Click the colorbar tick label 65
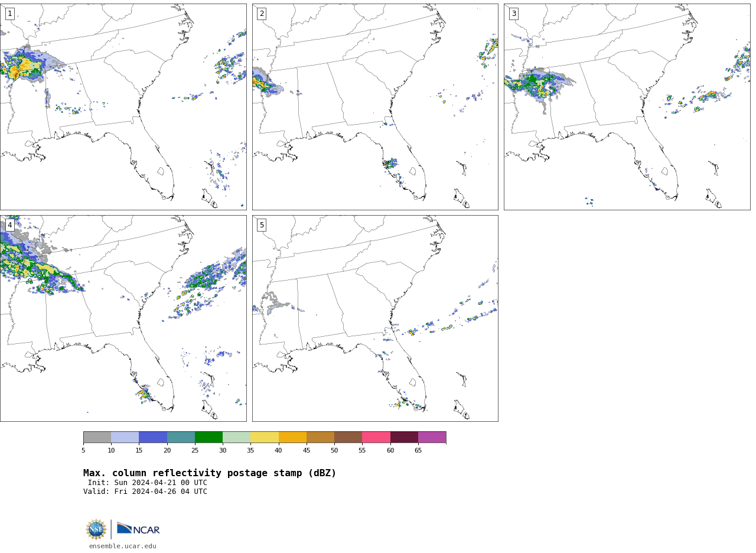Image resolution: width=756 pixels, height=553 pixels. [418, 451]
